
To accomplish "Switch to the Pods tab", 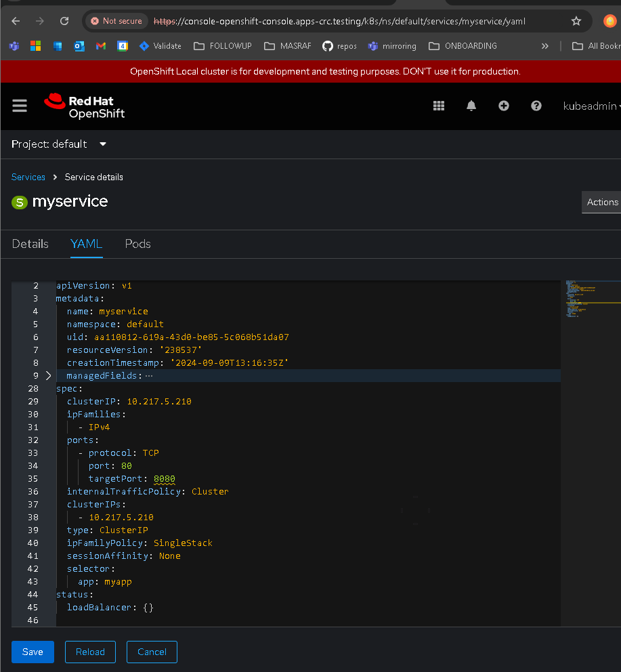I will [137, 244].
